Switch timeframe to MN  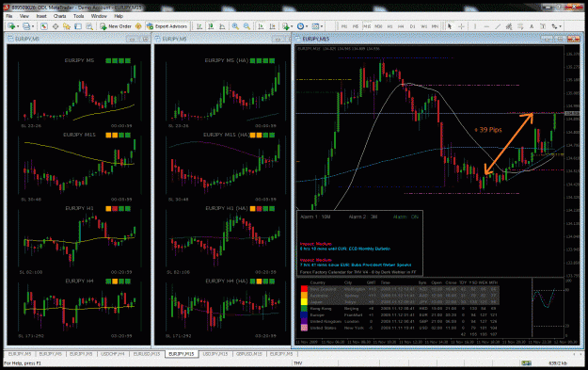(x=435, y=26)
